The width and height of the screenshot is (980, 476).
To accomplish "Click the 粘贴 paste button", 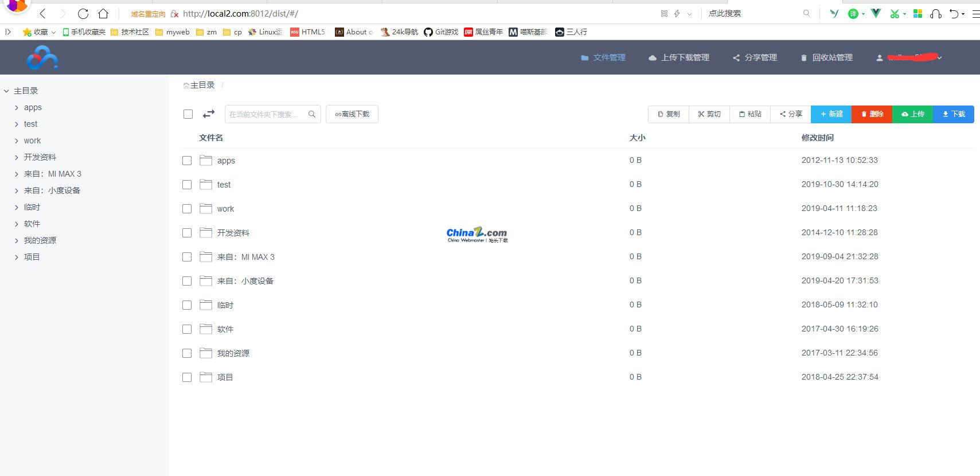I will tap(750, 114).
